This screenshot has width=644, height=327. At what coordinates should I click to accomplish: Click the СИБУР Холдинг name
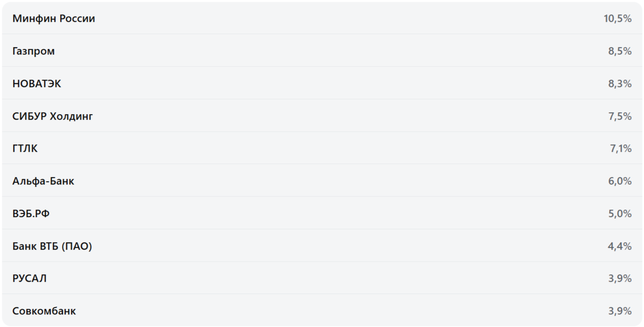[53, 116]
